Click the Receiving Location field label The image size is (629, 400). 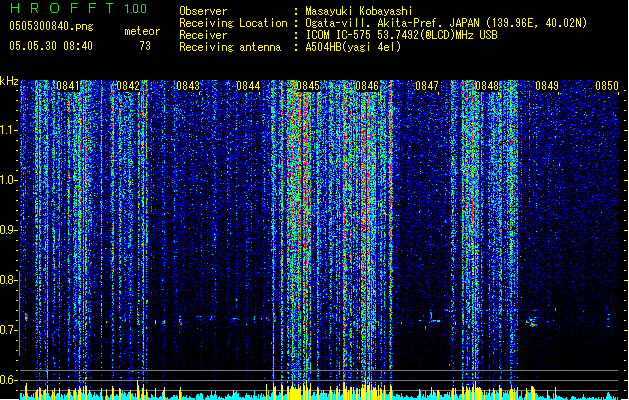point(233,23)
